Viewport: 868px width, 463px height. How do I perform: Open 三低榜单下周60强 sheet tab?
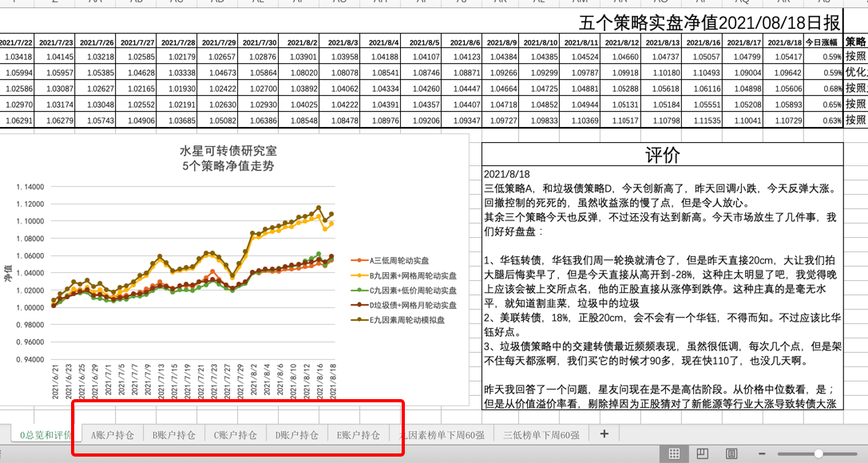[541, 435]
